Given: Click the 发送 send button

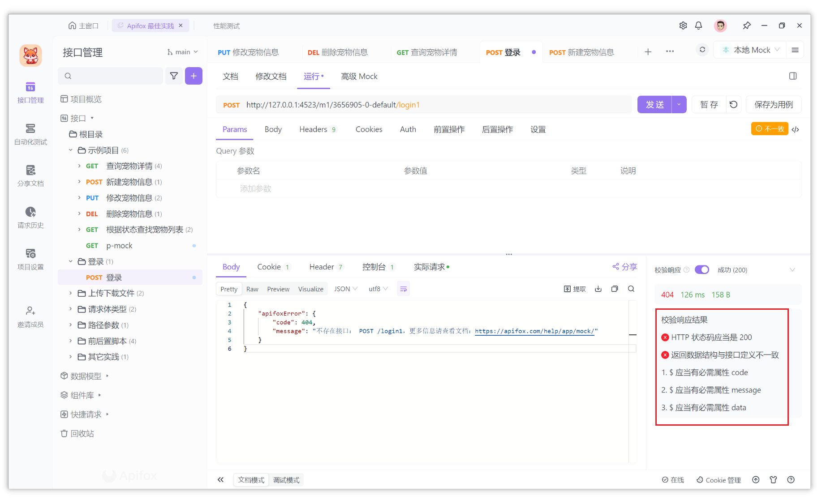Looking at the screenshot, I should coord(654,104).
